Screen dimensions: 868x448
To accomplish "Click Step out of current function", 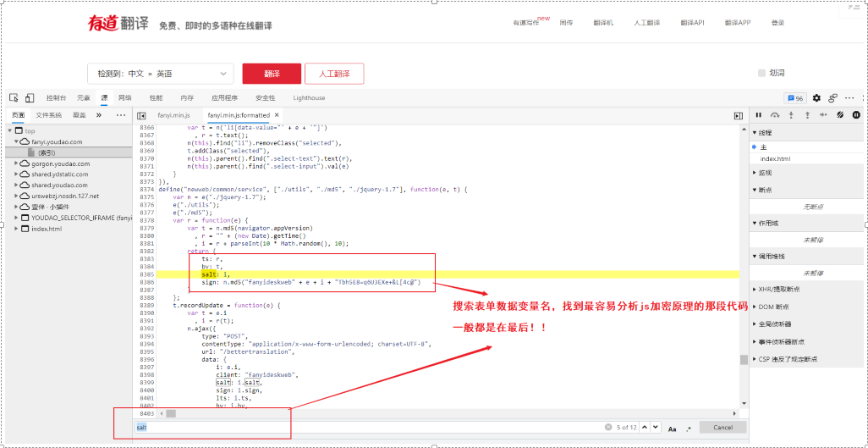I will coord(807,115).
